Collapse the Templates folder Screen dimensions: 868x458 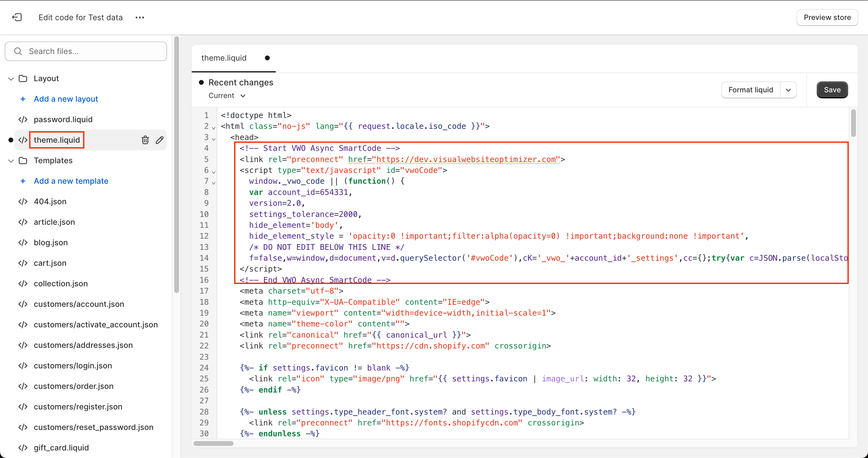click(11, 161)
